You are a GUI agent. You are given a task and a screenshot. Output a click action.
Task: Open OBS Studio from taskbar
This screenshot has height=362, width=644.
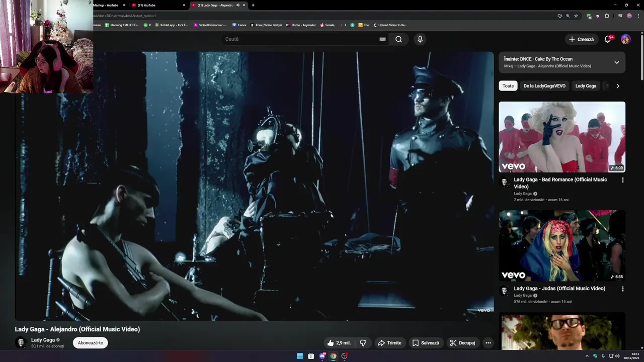click(344, 356)
